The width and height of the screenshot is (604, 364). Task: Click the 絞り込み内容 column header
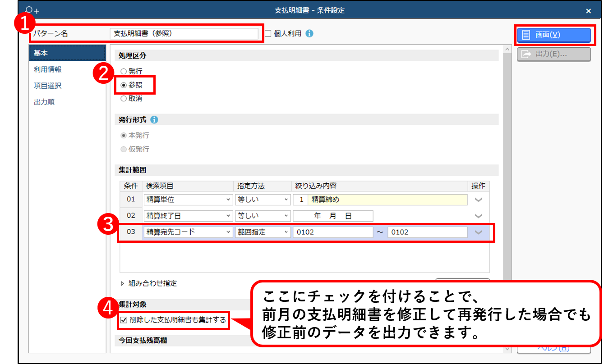(380, 186)
